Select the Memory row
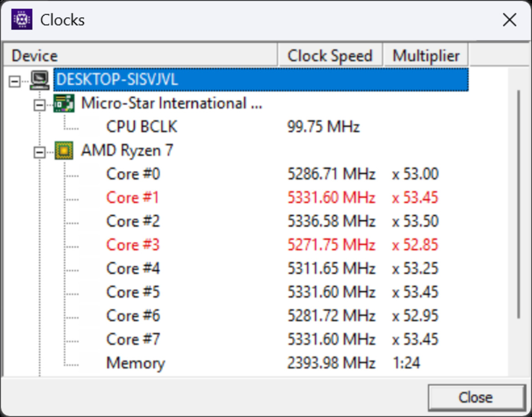 pos(135,363)
